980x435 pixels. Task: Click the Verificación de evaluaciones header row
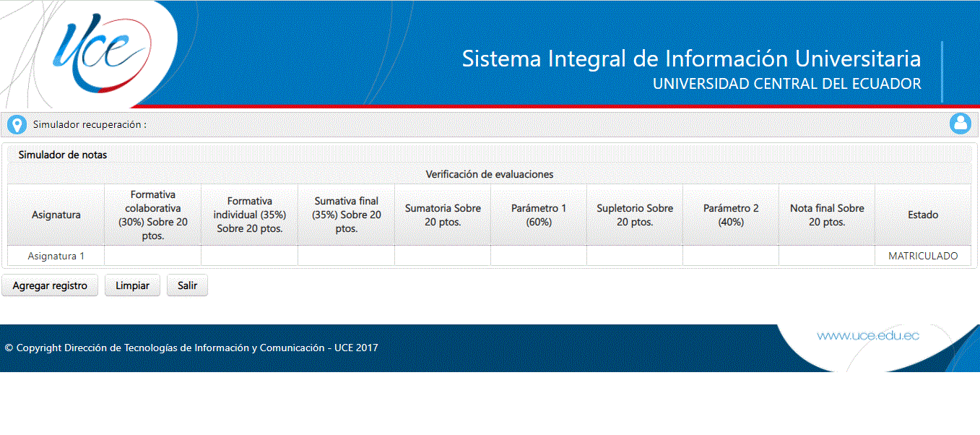tap(490, 174)
